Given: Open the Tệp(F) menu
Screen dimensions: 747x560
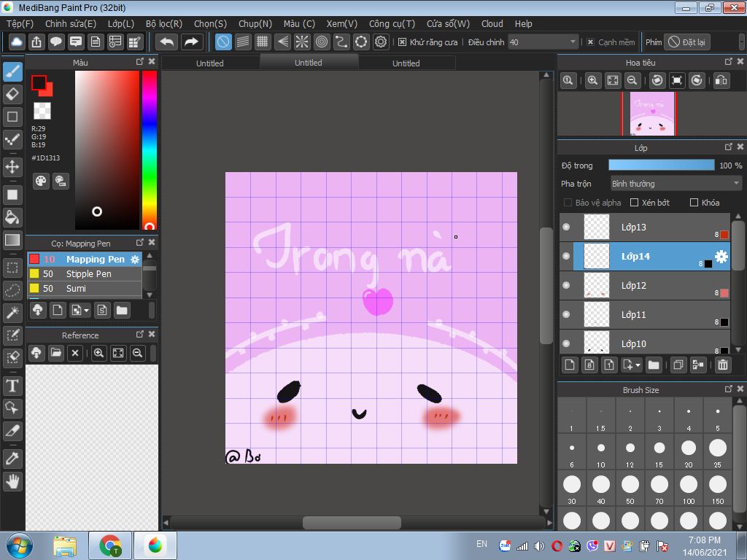Looking at the screenshot, I should [x=20, y=24].
